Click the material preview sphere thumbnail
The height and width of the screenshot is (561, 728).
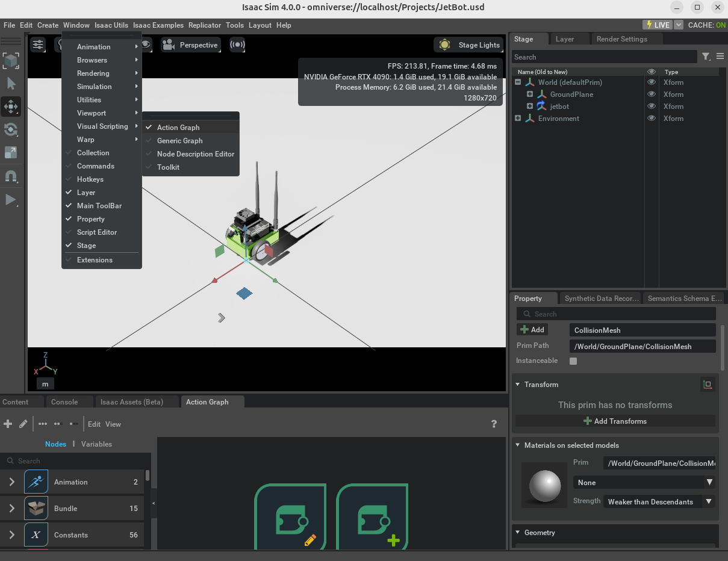point(544,485)
